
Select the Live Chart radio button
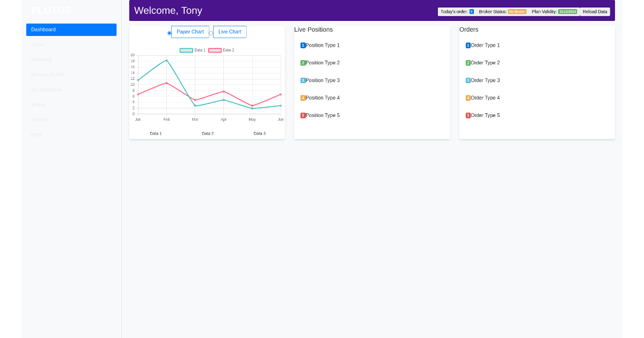210,33
